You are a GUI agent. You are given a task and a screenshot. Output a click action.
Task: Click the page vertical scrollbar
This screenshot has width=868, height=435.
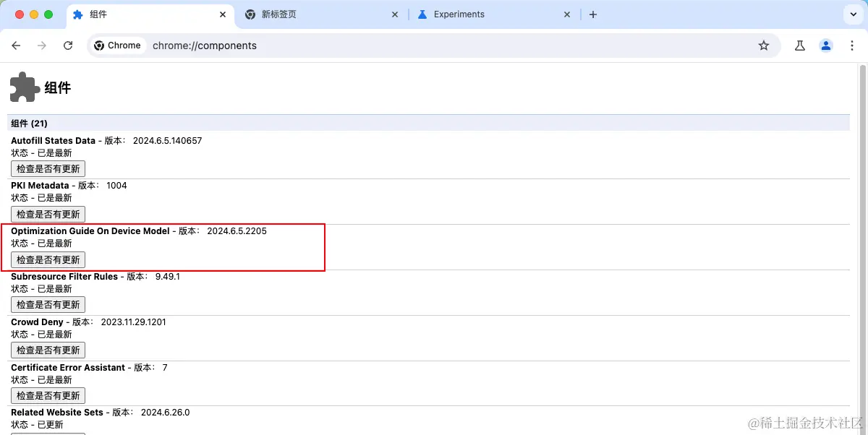point(862,249)
